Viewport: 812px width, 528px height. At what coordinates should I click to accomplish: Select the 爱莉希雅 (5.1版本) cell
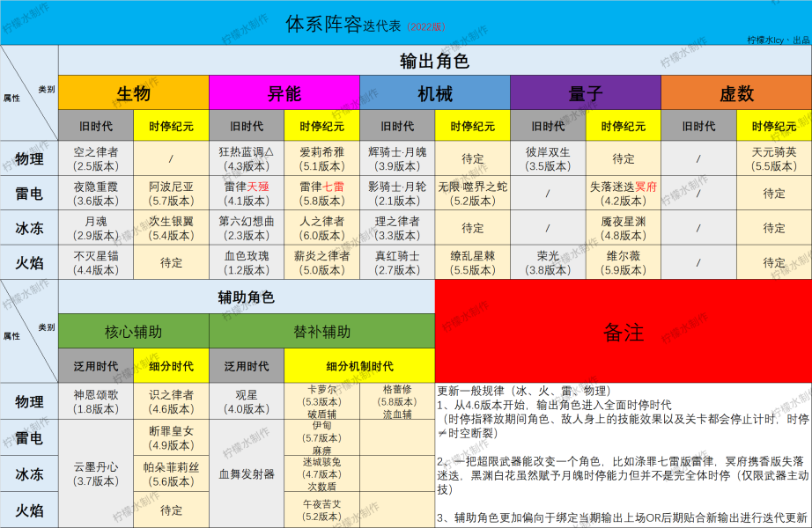click(x=321, y=158)
